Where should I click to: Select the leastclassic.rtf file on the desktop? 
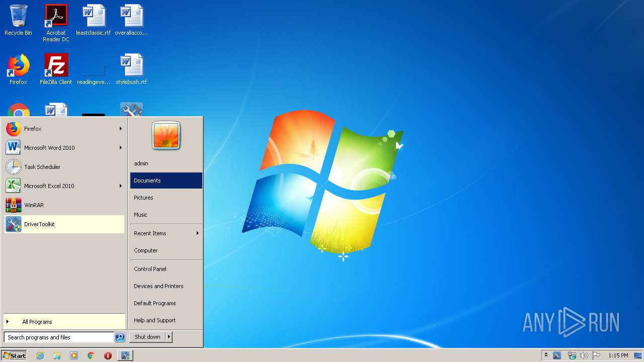click(94, 20)
